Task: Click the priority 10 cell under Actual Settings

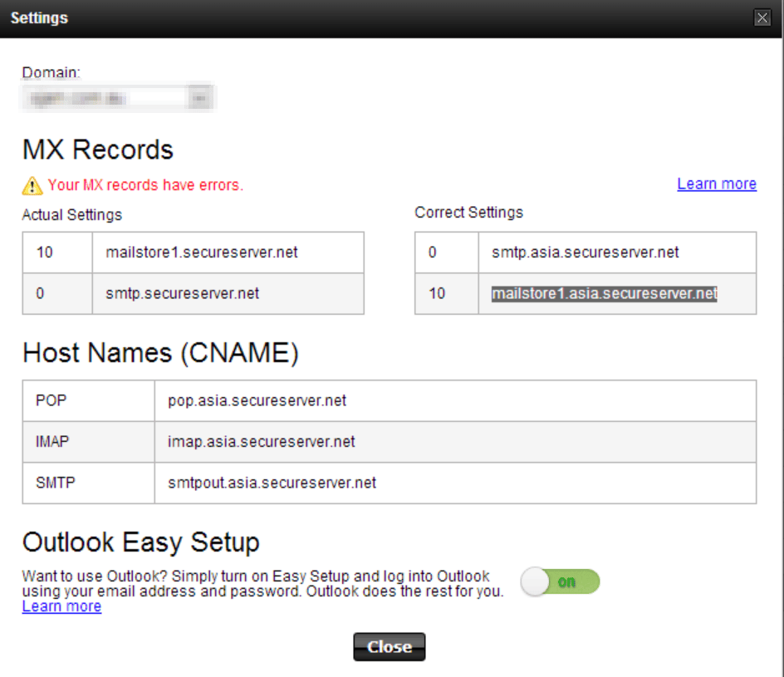Action: click(x=56, y=253)
